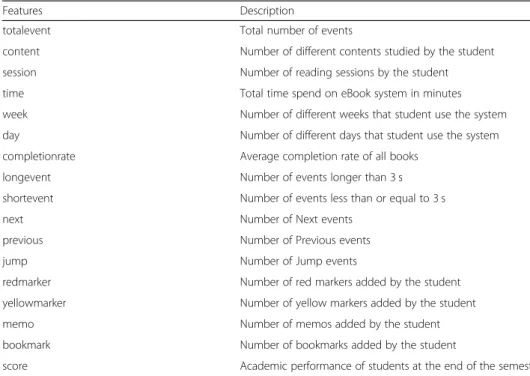Viewport: 530px width, 376px height.
Task: Click 'Total time spend on eBook system' text
Action: point(351,94)
